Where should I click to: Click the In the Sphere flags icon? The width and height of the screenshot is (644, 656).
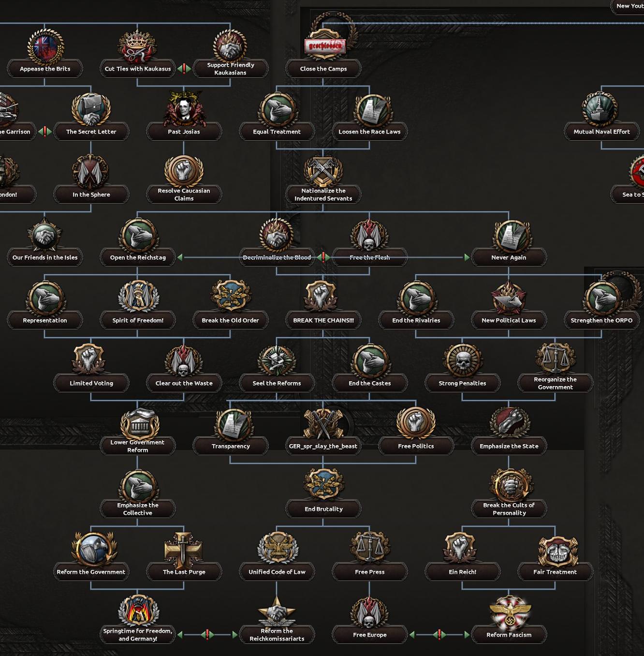pos(91,172)
